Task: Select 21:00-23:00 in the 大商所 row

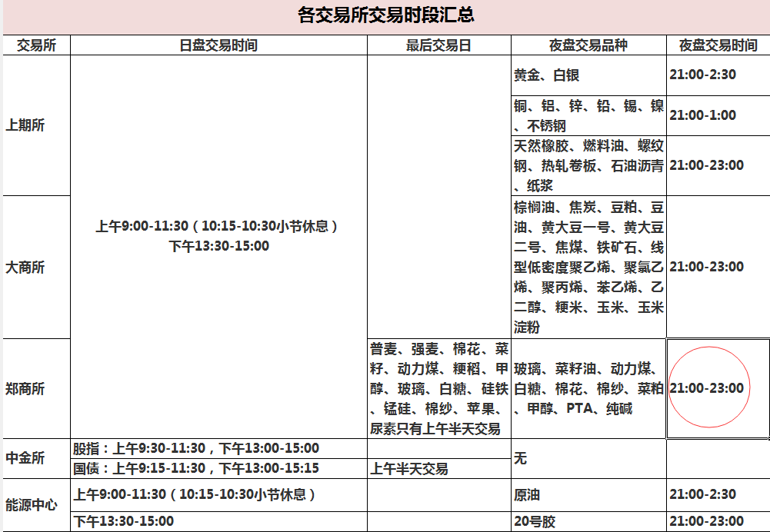Action: [x=718, y=267]
